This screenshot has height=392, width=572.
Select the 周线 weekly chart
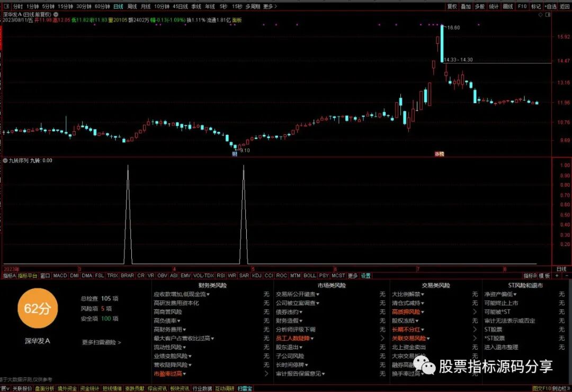(132, 6)
